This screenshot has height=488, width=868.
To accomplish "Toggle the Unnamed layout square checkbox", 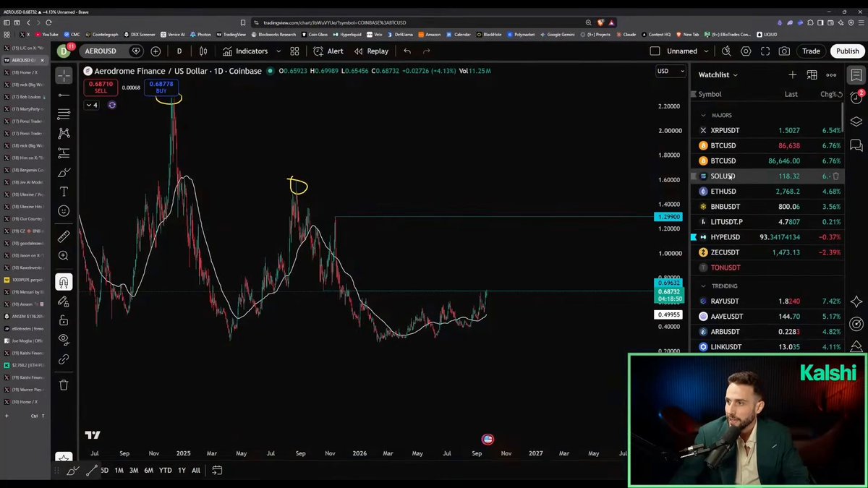I will coord(655,51).
